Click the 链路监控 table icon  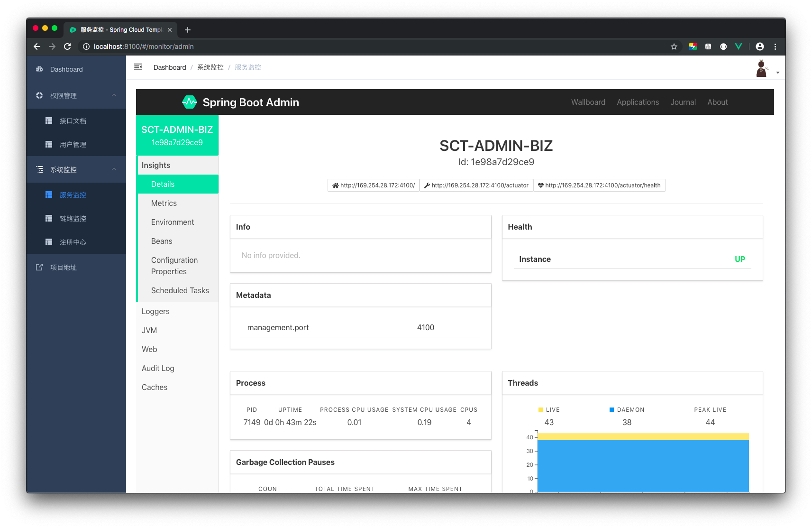pyautogui.click(x=49, y=218)
